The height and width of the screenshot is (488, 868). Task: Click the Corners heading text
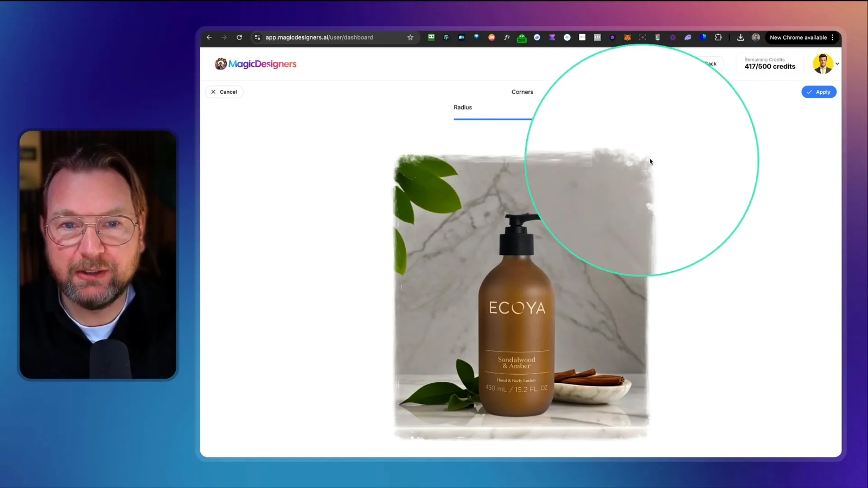pos(522,92)
